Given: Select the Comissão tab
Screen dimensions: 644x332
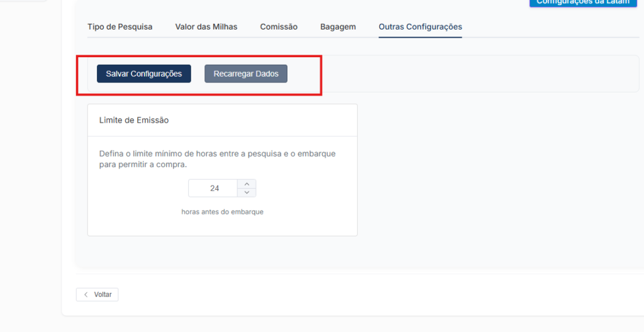Looking at the screenshot, I should (x=279, y=26).
